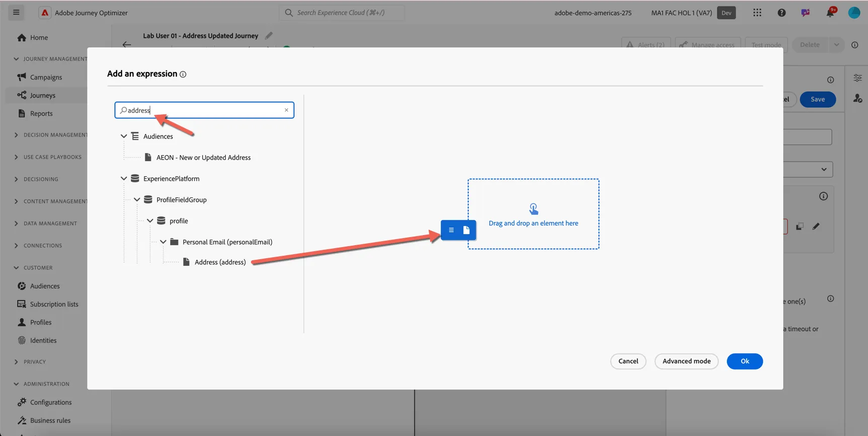Open the Help question mark icon

coord(781,13)
